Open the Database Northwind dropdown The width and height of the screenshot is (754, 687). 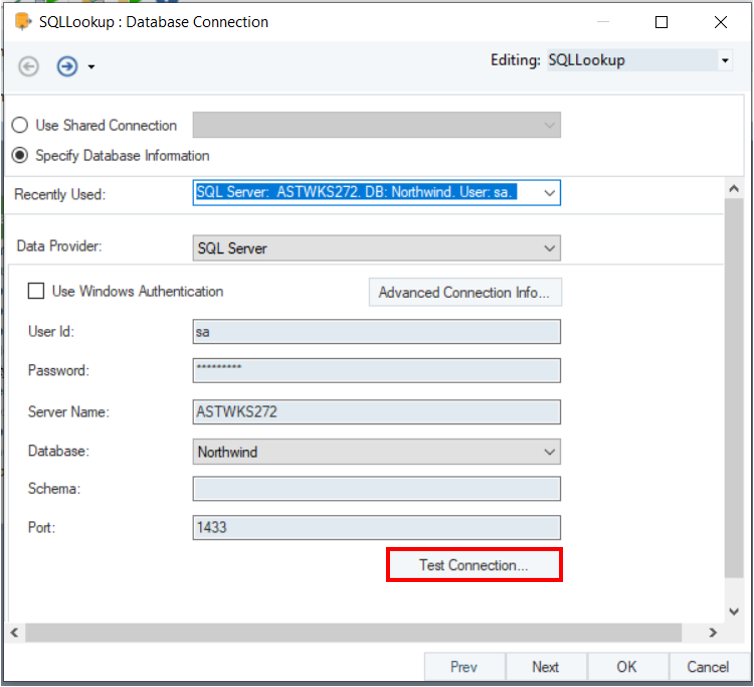tap(548, 452)
